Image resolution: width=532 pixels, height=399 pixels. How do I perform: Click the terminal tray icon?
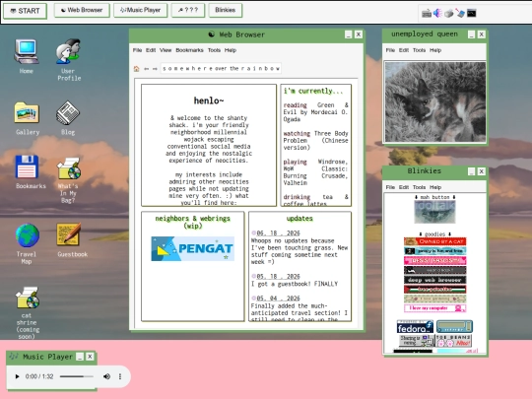[x=472, y=13]
